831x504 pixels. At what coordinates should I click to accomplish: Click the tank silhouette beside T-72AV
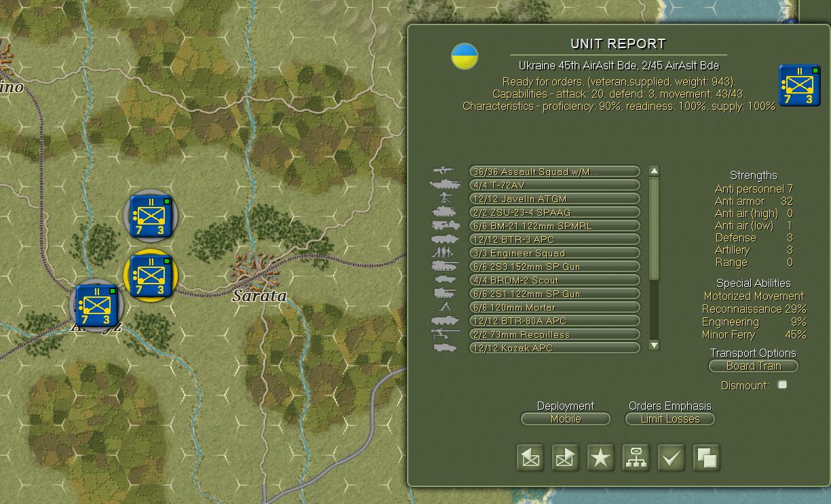[x=446, y=183]
